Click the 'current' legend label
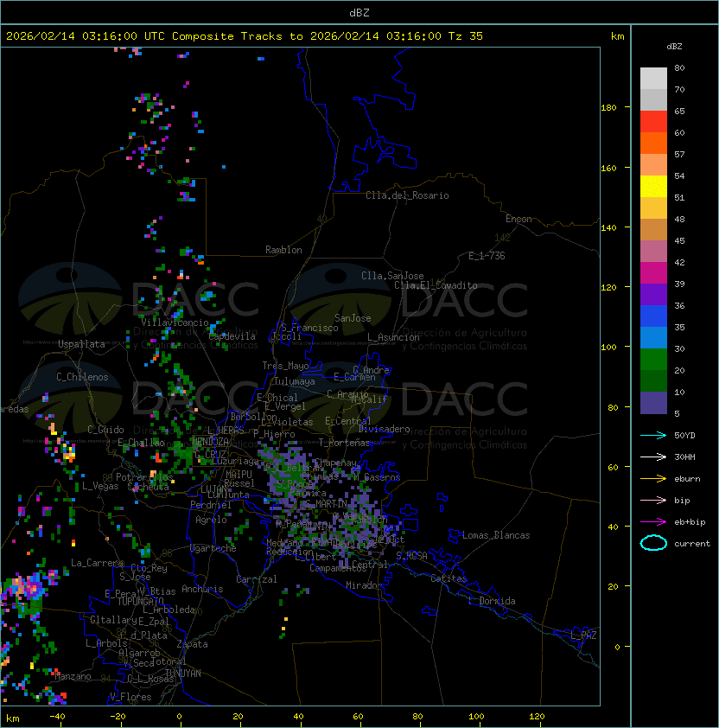This screenshot has height=728, width=719. pyautogui.click(x=692, y=544)
